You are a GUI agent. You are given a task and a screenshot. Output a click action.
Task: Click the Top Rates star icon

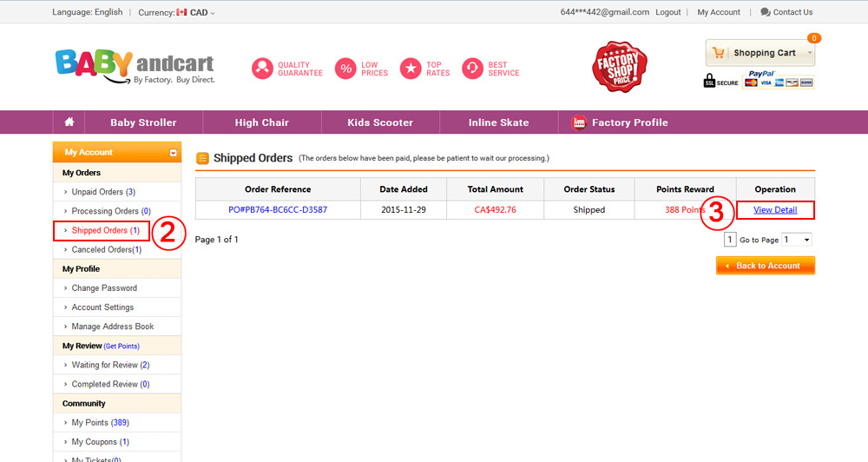click(x=411, y=69)
